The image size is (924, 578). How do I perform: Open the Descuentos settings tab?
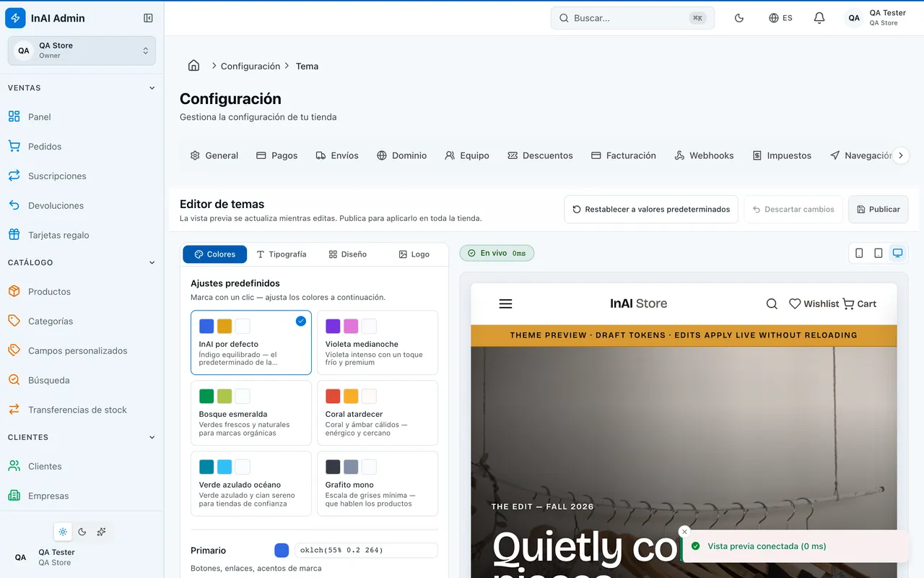click(540, 155)
